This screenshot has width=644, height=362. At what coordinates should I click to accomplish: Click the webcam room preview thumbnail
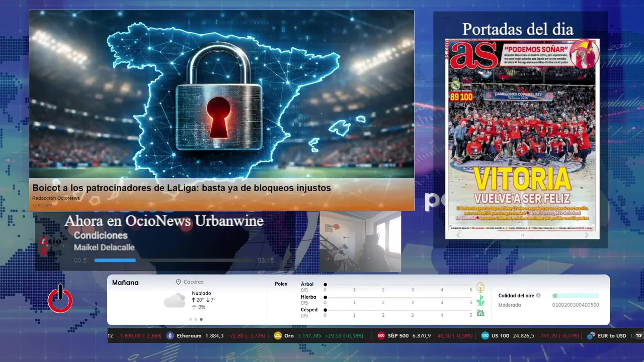[x=360, y=242]
